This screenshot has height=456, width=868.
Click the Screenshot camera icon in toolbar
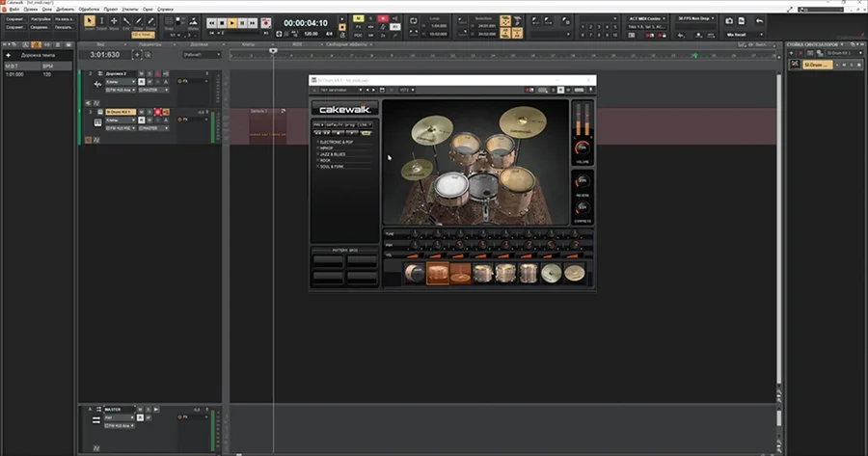pyautogui.click(x=729, y=21)
